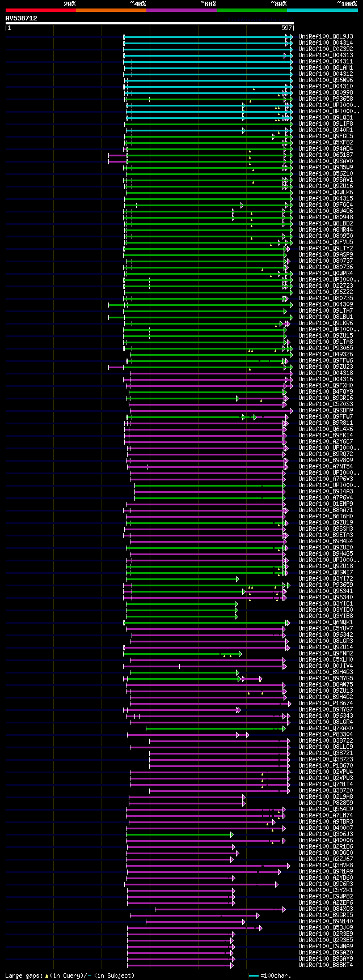Screen dimensions: 363x980
Task: Select the UniRef100_Q9LIF8 label
Action: pos(326,123)
